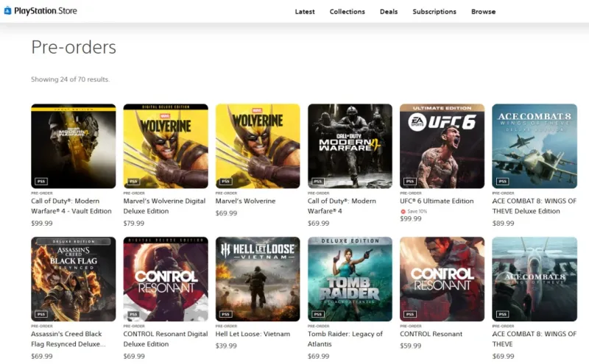The width and height of the screenshot is (589, 364).
Task: Open the 'Marvel's Wolverine' title link
Action: coord(245,201)
